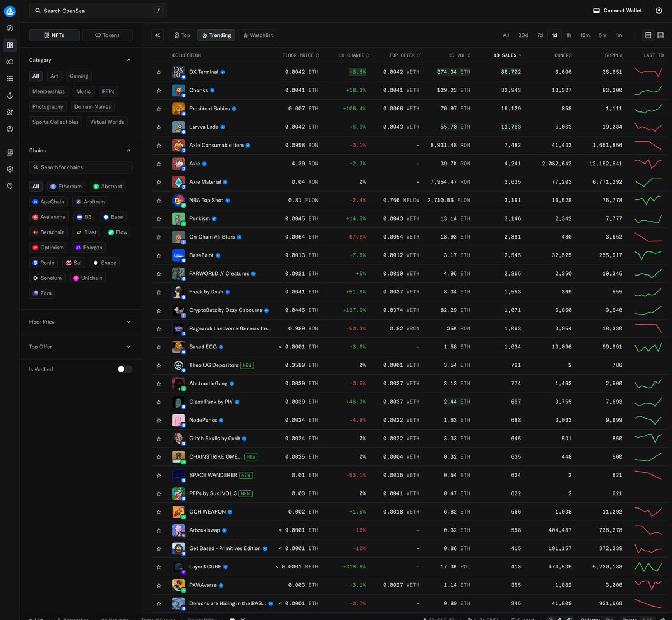The height and width of the screenshot is (620, 672).
Task: Filter by the Ronin chain
Action: tap(44, 263)
